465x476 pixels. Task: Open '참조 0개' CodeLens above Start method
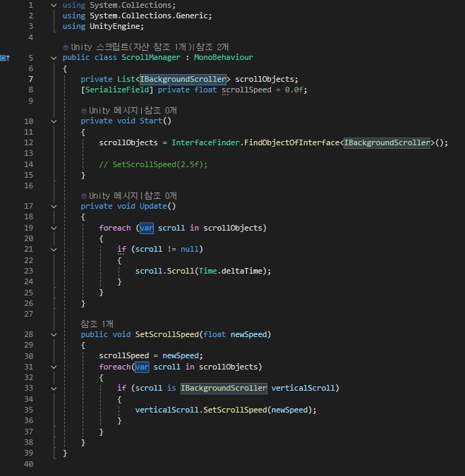(160, 111)
